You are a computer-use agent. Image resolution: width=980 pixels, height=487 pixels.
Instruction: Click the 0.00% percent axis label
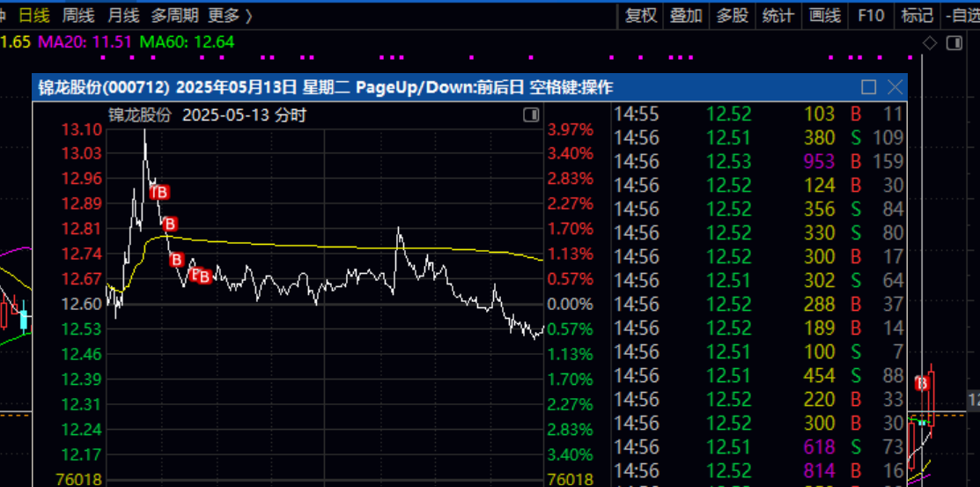point(570,305)
